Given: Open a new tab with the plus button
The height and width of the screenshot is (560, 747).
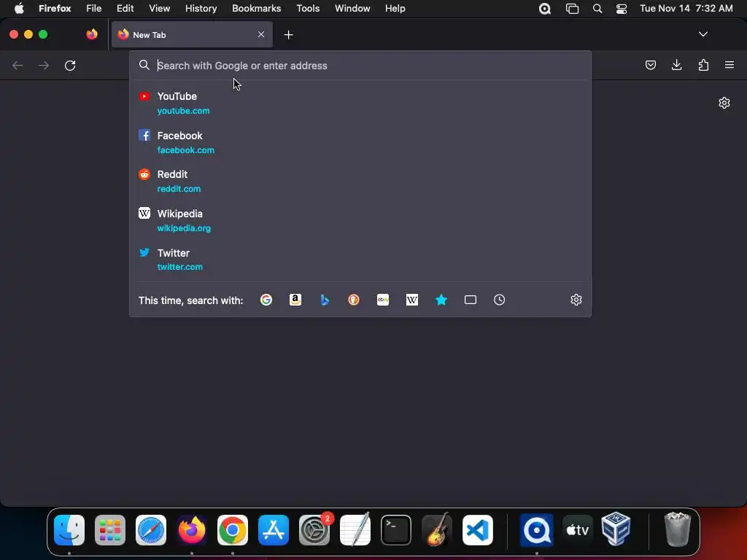Looking at the screenshot, I should (x=288, y=35).
